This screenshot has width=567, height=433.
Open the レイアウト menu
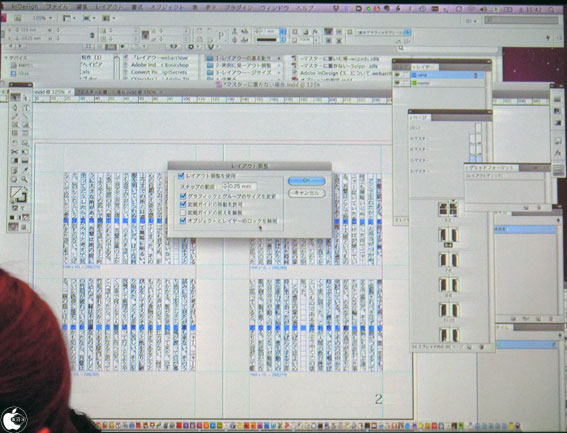108,7
